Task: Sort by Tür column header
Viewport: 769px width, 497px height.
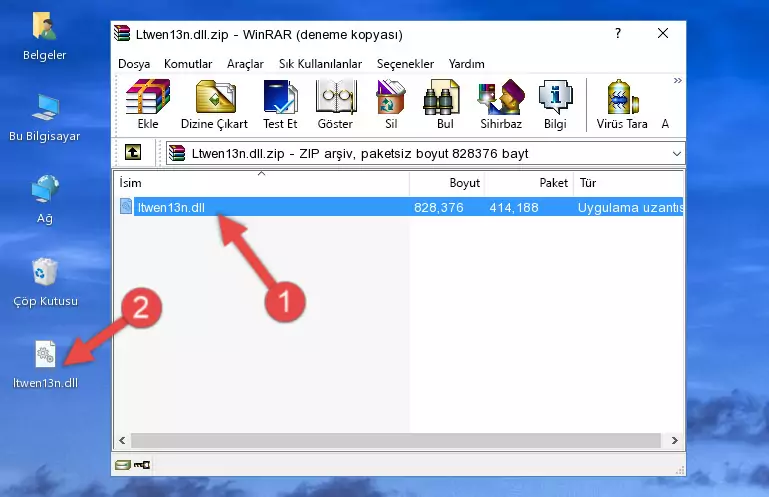Action: point(629,183)
